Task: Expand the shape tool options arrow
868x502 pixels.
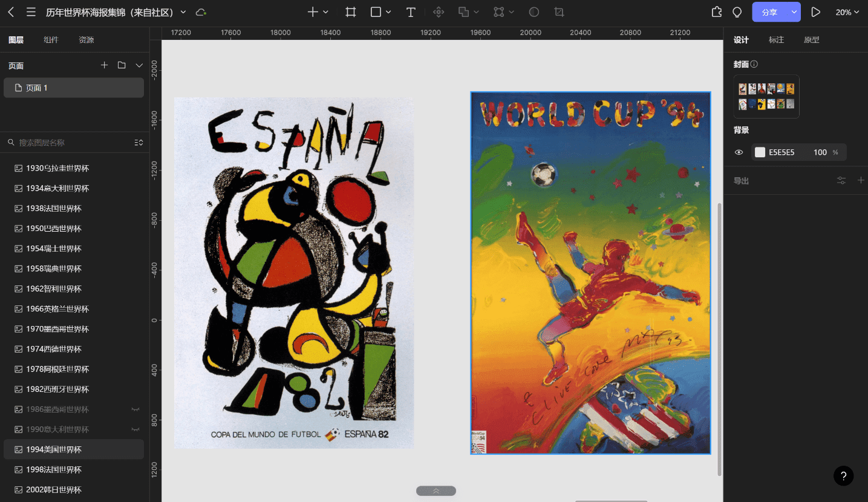Action: click(x=388, y=12)
